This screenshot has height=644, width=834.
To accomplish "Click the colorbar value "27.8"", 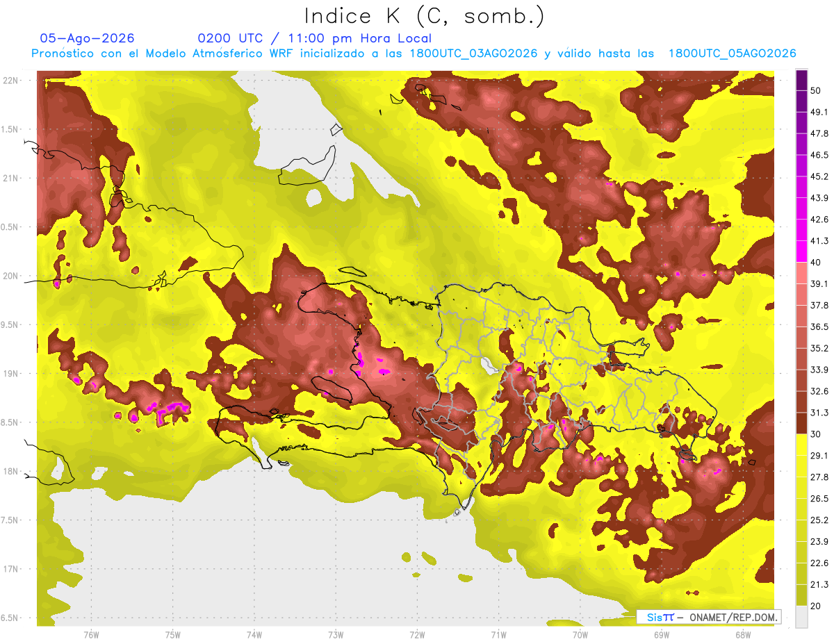I will pyautogui.click(x=819, y=477).
